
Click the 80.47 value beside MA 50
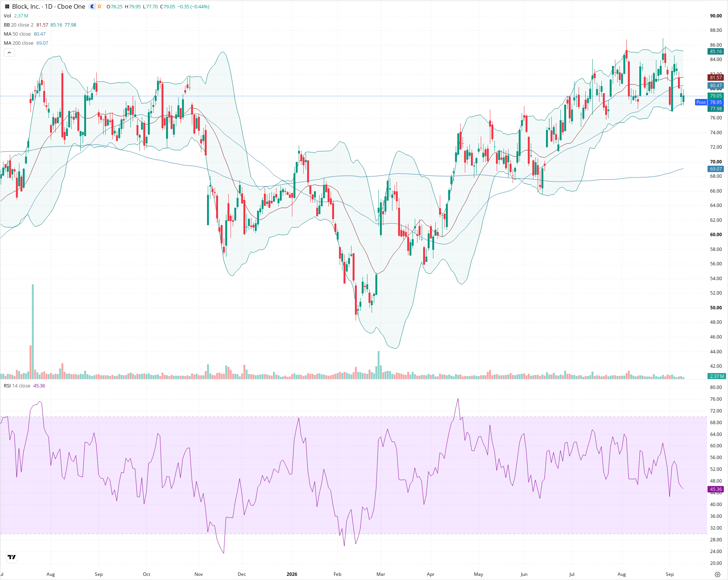[39, 34]
